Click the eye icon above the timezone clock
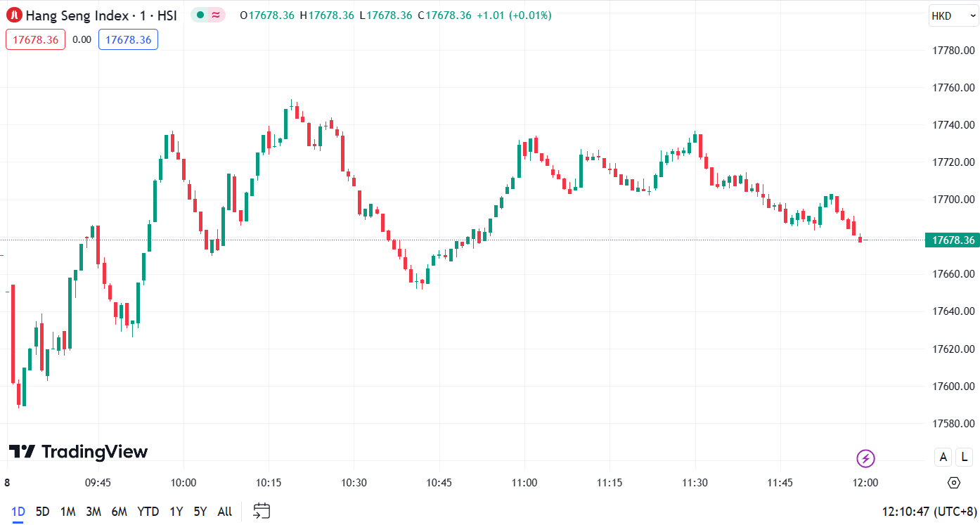980x525 pixels. coord(954,482)
